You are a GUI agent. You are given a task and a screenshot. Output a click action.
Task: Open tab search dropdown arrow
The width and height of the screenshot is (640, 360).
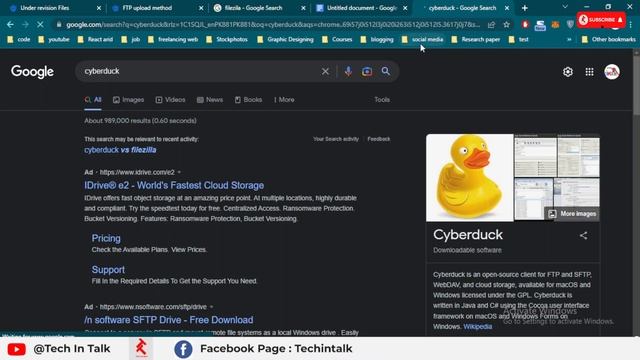565,7
